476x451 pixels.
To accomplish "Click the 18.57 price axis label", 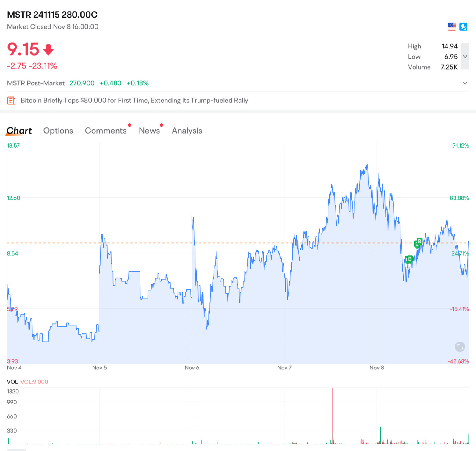I will (13, 146).
